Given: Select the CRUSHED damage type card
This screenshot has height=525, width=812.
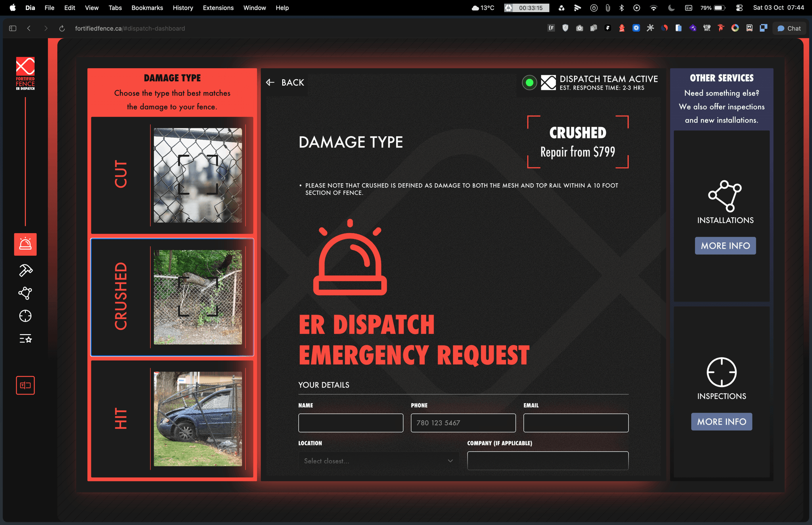Looking at the screenshot, I should click(x=172, y=297).
